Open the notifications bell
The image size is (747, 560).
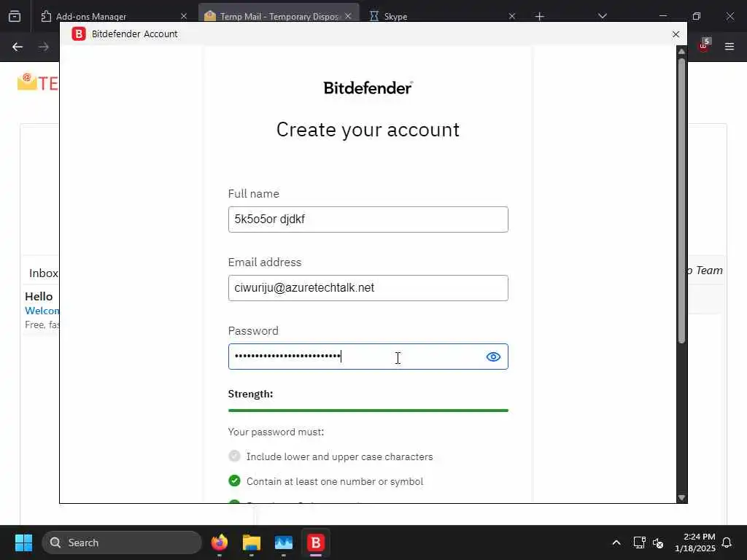coord(727,542)
